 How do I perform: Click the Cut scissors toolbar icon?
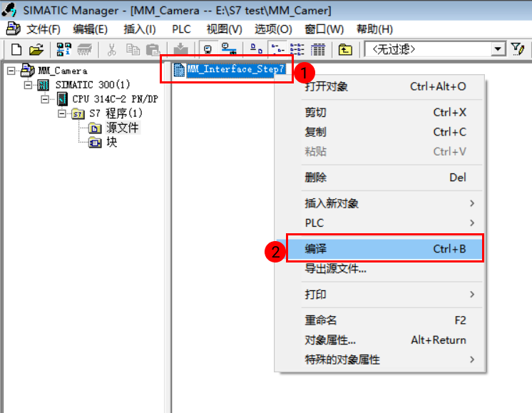[x=112, y=49]
